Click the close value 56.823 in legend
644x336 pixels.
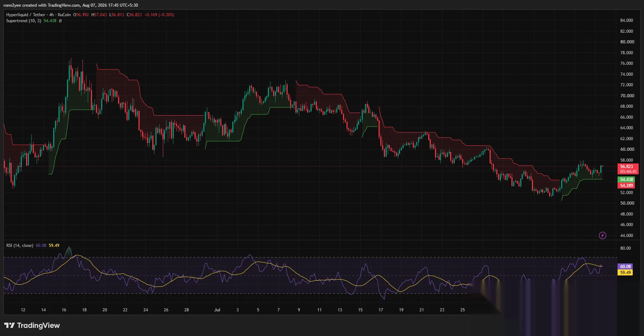point(136,15)
